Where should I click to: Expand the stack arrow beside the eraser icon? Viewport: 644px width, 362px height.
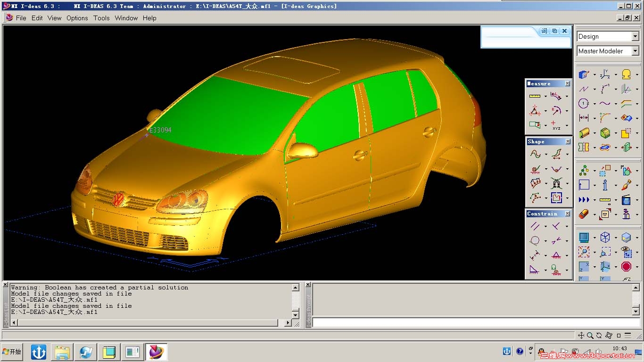[594, 214]
